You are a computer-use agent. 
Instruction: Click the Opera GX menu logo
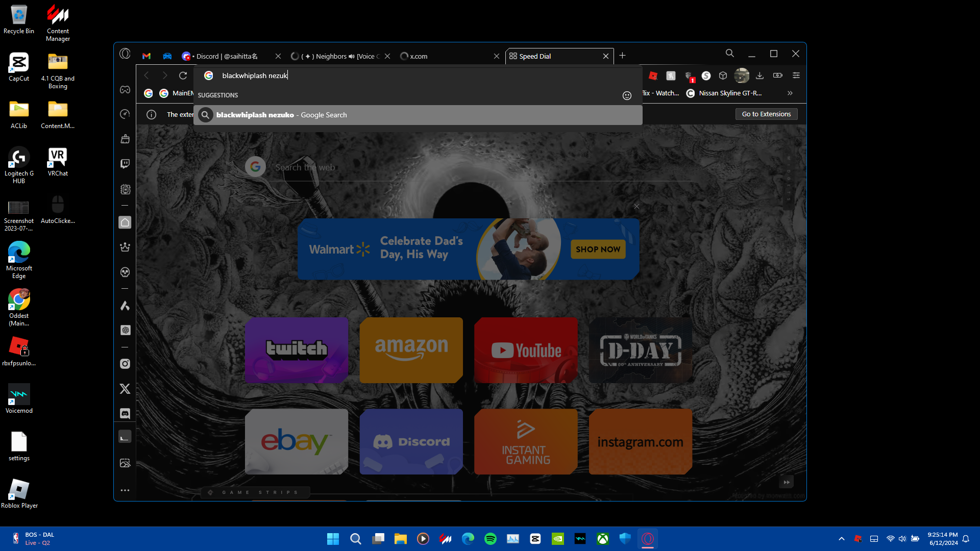pyautogui.click(x=125, y=54)
